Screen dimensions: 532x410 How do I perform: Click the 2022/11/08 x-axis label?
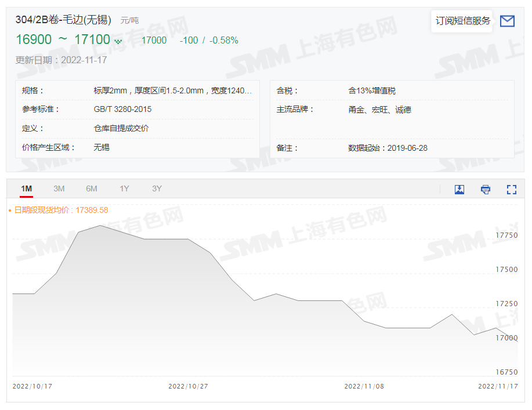coord(365,386)
